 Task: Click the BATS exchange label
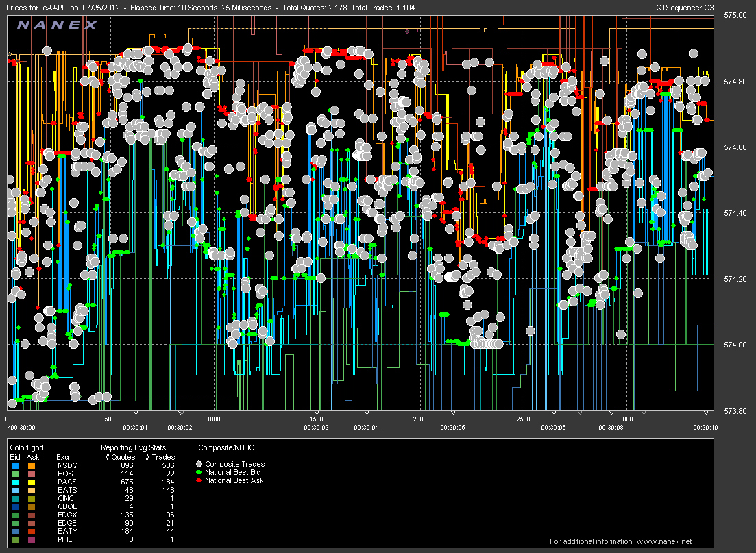point(67,490)
